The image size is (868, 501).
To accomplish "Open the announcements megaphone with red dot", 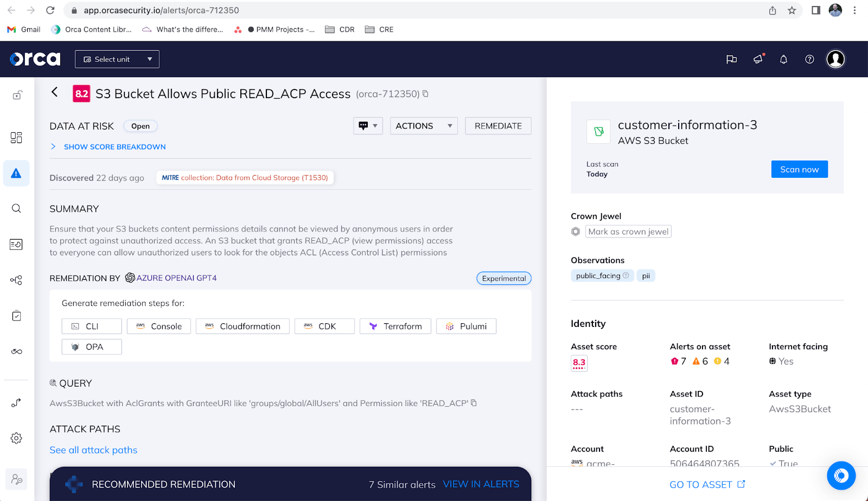I will point(757,59).
